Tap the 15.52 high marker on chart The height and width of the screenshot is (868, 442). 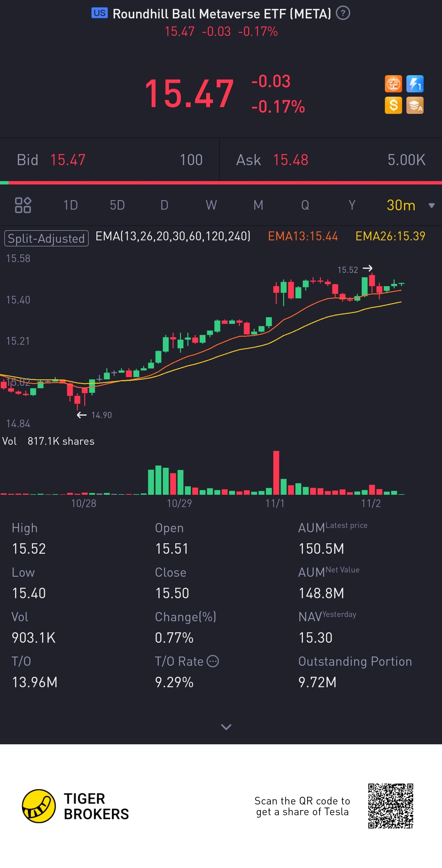pos(355,269)
